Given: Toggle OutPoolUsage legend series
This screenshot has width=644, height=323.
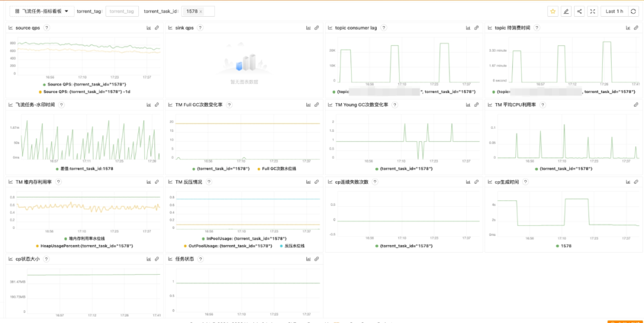Looking at the screenshot, I should pos(228,246).
